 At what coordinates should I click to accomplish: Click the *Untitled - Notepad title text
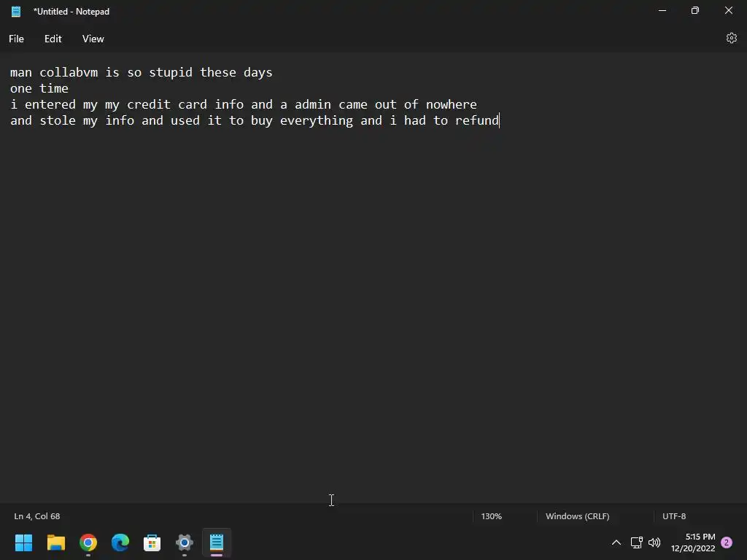(x=71, y=12)
